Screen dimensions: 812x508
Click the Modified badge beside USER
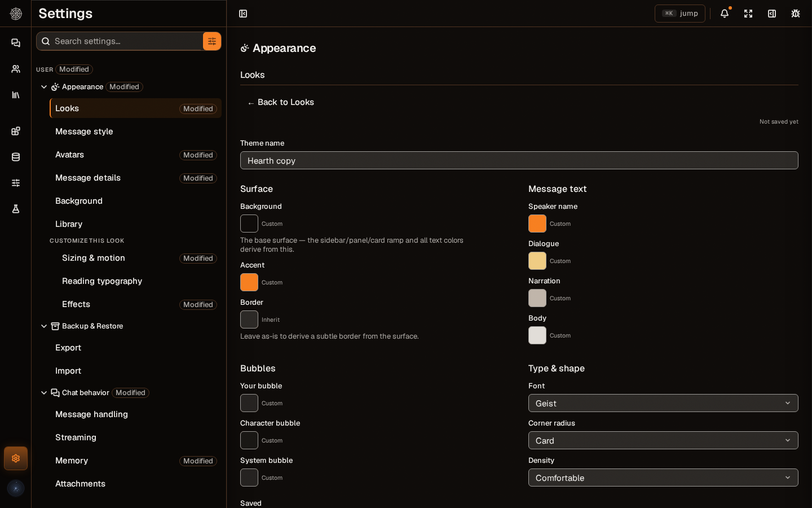(x=74, y=69)
